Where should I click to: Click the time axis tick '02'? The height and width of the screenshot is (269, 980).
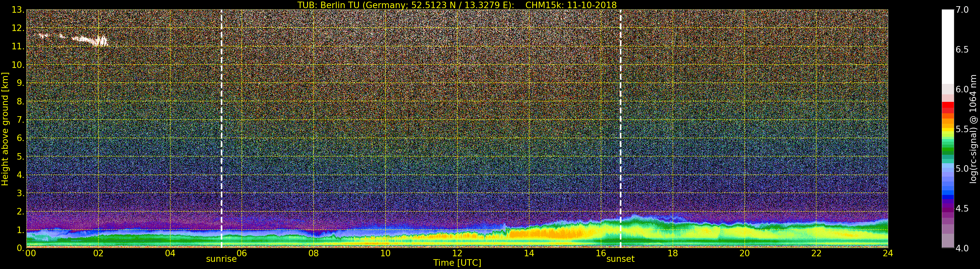[x=98, y=253]
